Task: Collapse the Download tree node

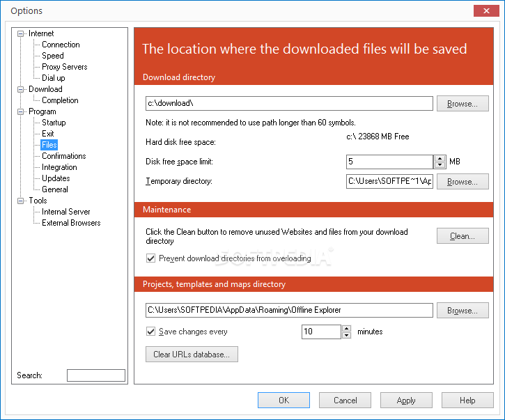Action: coord(21,89)
